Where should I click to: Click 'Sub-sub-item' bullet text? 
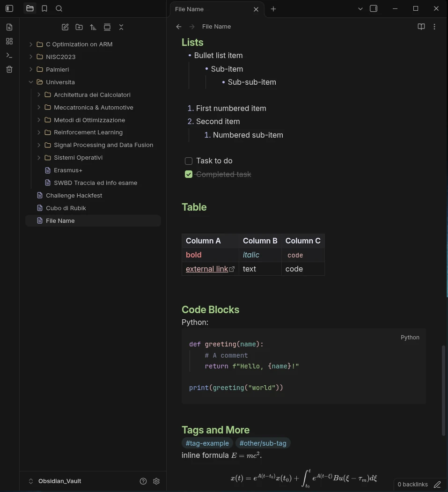click(x=252, y=82)
